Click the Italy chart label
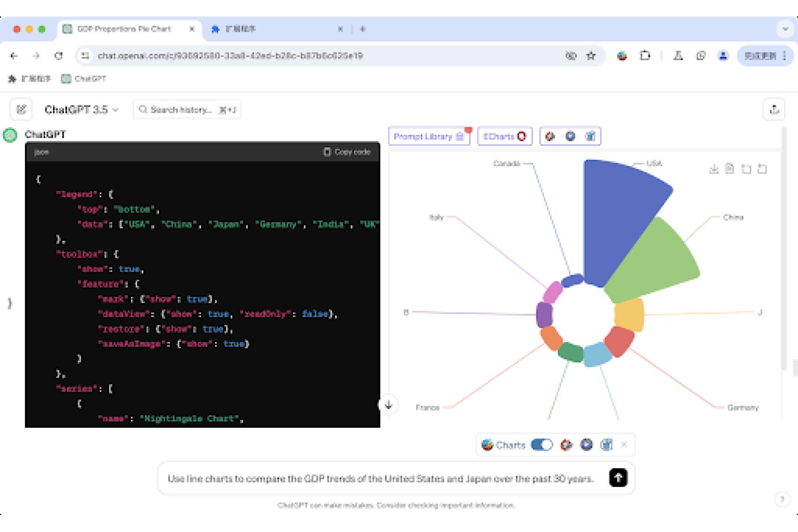The image size is (798, 532). coord(436,217)
